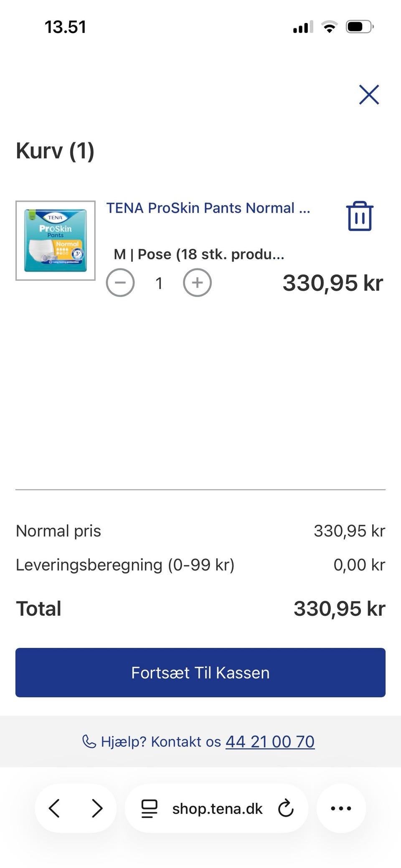Delete item with the trash can icon
Viewport: 401px width, 868px height.
[359, 216]
